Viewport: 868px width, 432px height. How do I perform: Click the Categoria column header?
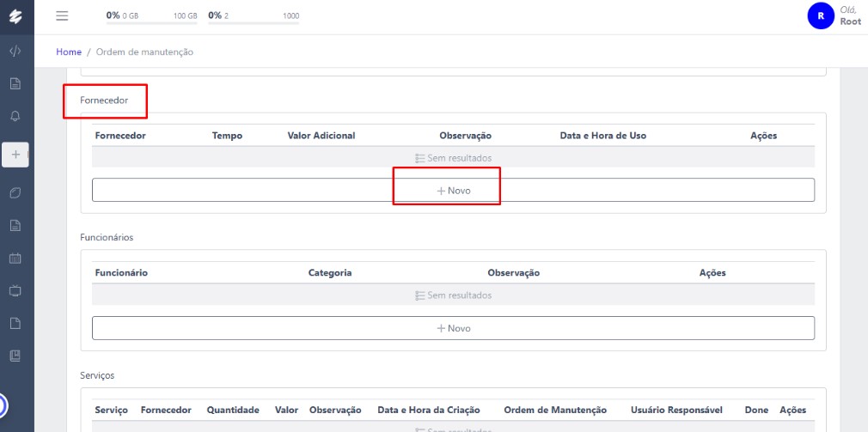330,273
